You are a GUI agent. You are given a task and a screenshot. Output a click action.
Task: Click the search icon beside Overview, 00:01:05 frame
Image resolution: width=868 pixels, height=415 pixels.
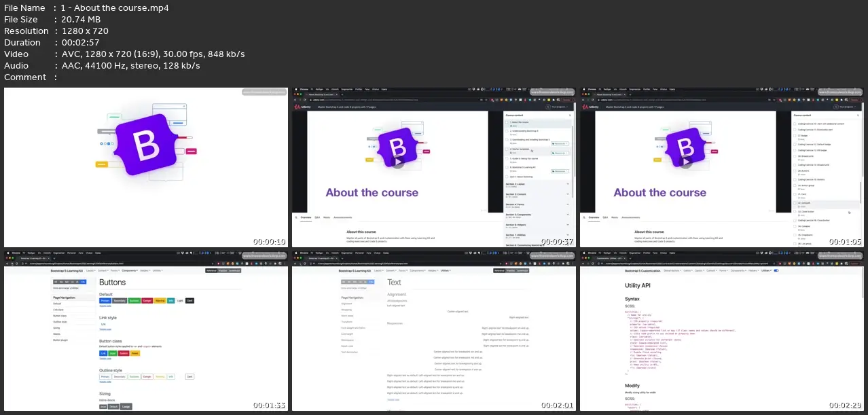(584, 218)
